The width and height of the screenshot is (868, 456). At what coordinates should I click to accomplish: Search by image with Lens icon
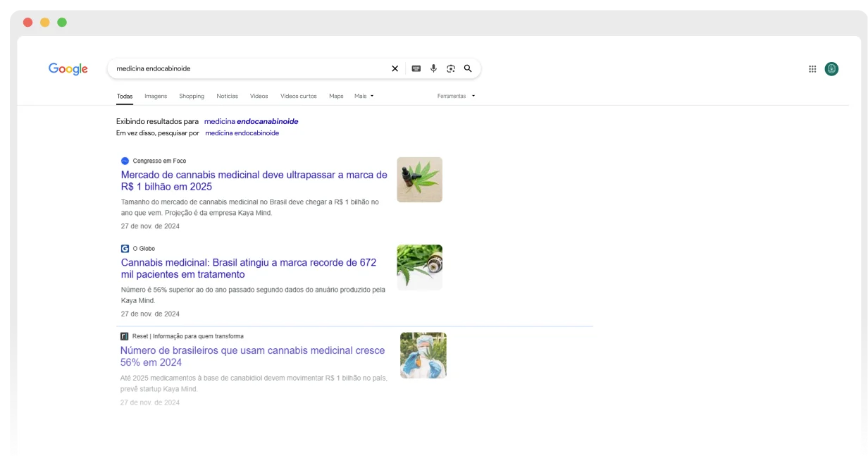(x=451, y=68)
